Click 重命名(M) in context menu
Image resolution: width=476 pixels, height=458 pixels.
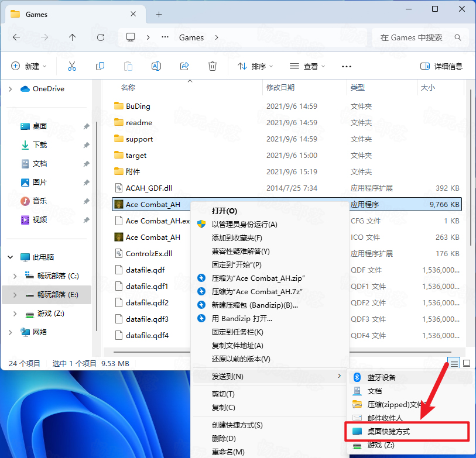pos(228,452)
